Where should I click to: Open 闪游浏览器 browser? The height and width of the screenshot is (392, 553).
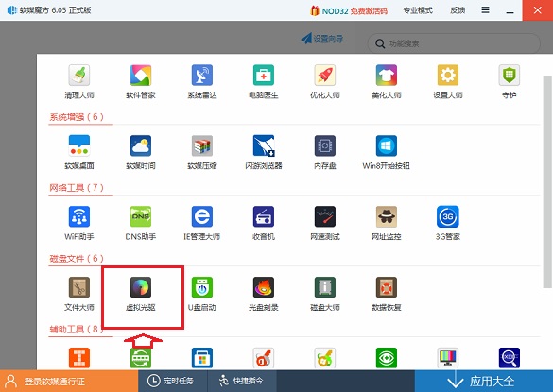click(264, 152)
